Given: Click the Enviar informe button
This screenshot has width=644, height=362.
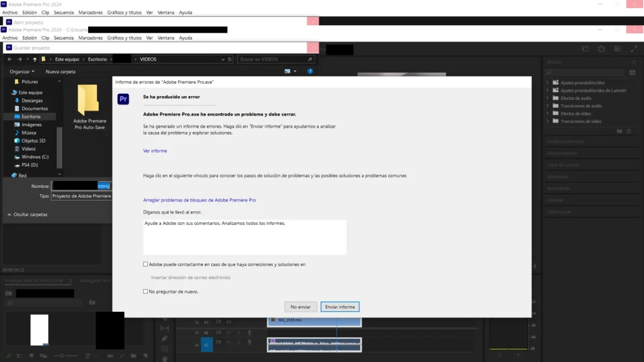Looking at the screenshot, I should 340,307.
